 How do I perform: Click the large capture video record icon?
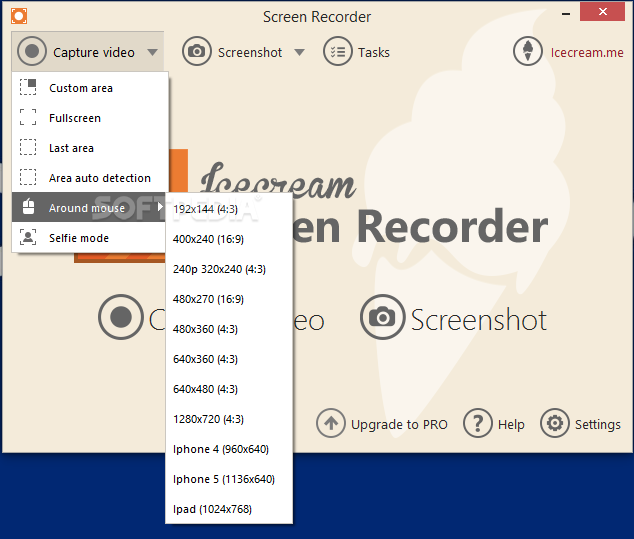121,317
